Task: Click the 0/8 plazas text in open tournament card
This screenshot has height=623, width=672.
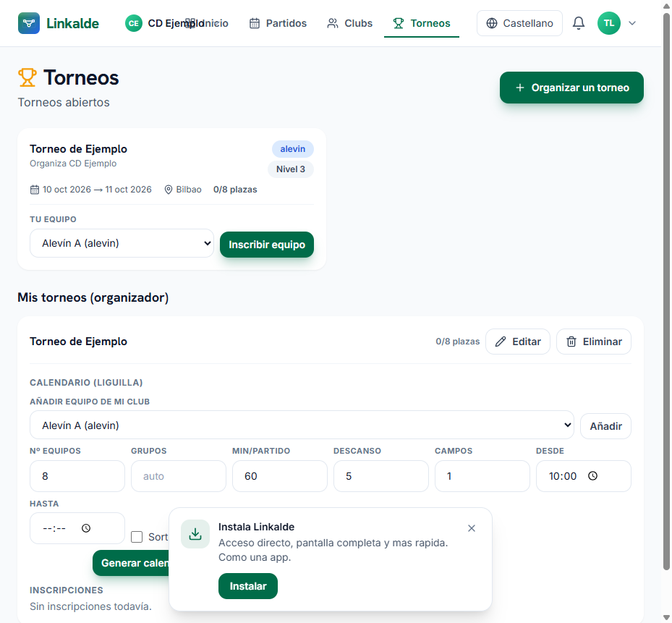Action: (x=235, y=190)
